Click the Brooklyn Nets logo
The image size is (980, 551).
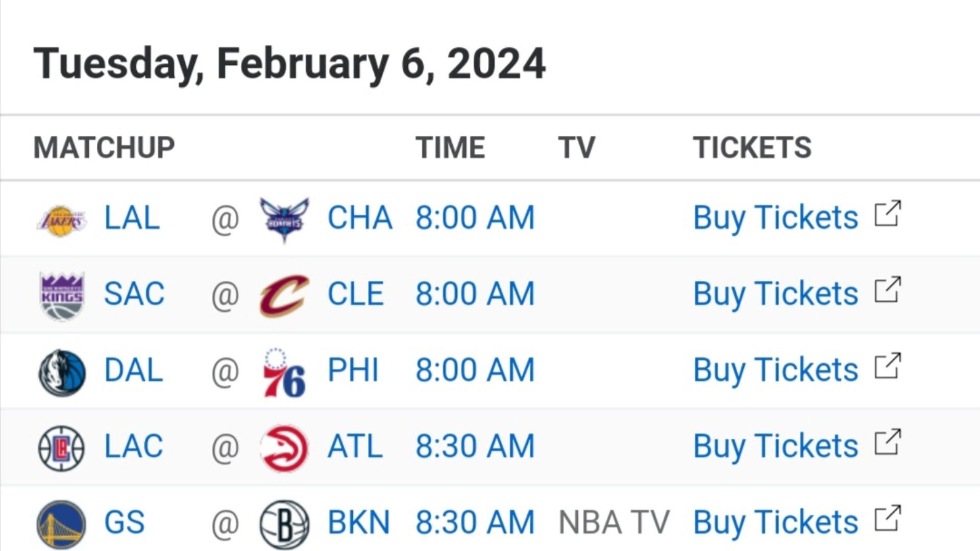(x=284, y=524)
